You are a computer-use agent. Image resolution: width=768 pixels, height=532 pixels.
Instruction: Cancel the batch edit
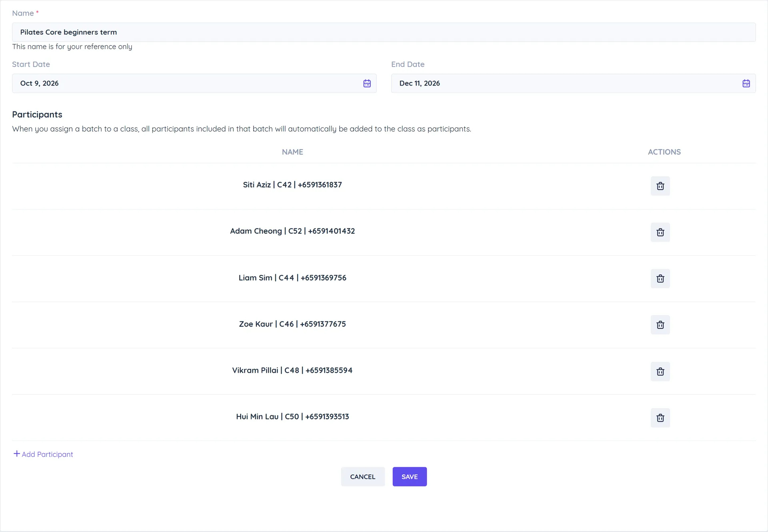[363, 476]
